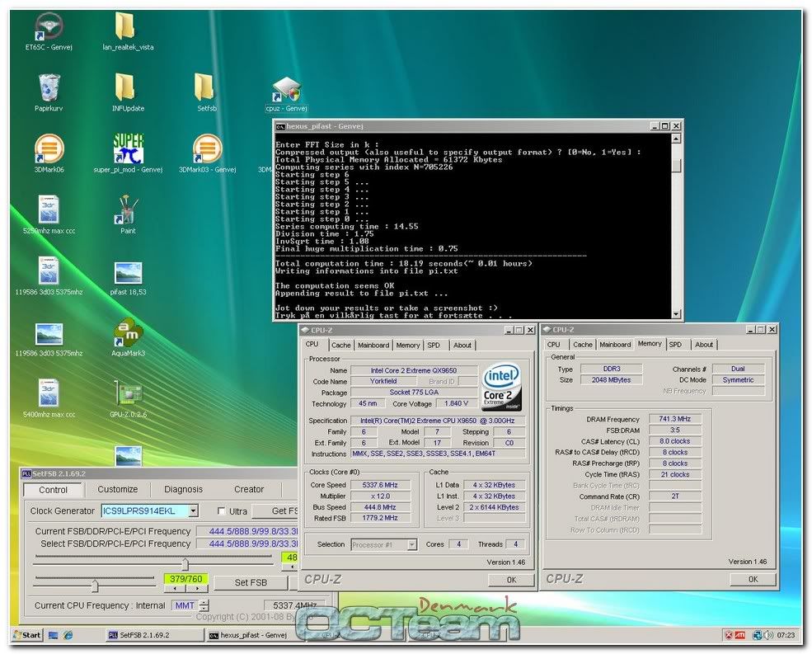
Task: Click the Select FSB/DDR/PCI-E/PCI Frequency field
Action: [247, 543]
